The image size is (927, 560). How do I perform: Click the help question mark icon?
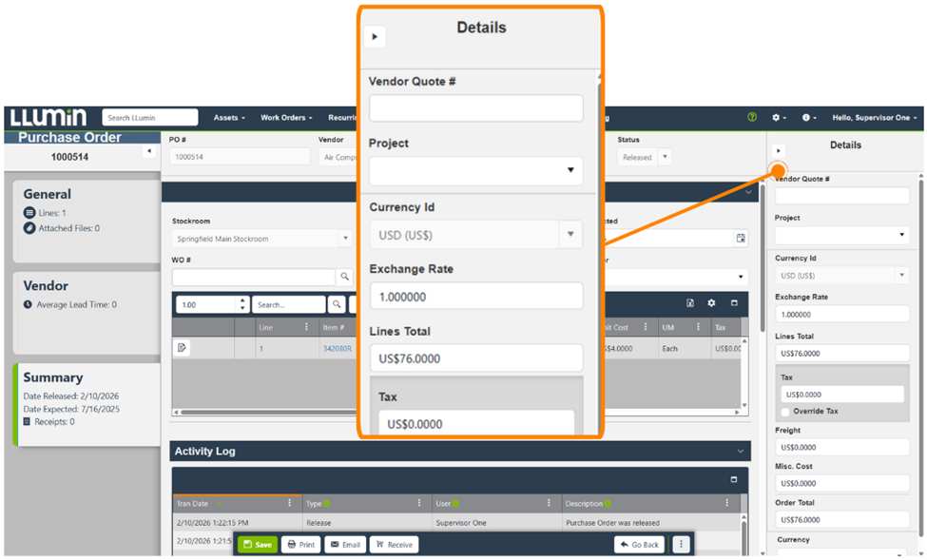(x=752, y=118)
